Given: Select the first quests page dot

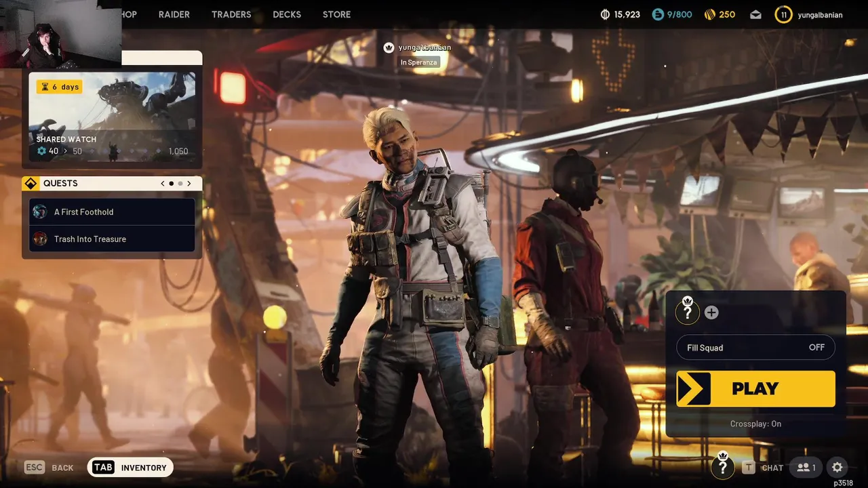Looking at the screenshot, I should (x=171, y=184).
